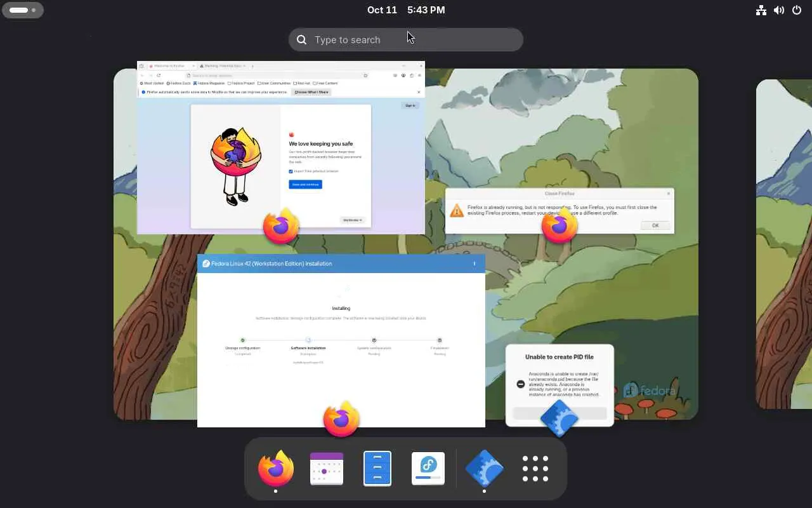This screenshot has height=508, width=812.
Task: Click the System configuration step icon
Action: 374,340
